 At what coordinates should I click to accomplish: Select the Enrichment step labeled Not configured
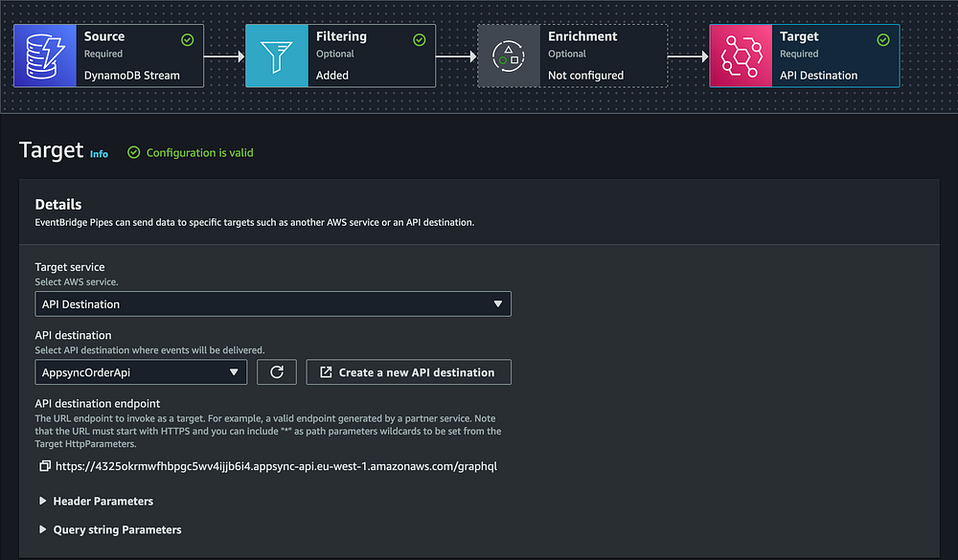point(573,56)
